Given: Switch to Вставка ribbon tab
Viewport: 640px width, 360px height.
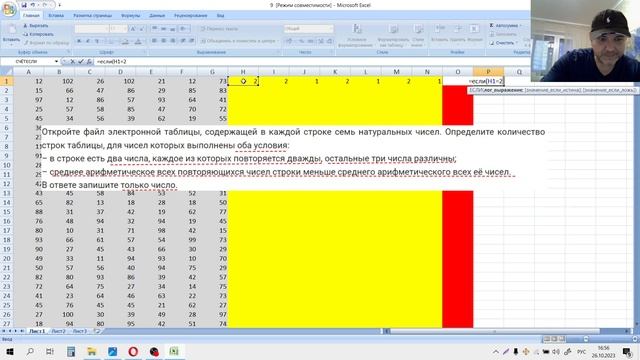Looking at the screenshot, I should (56, 16).
